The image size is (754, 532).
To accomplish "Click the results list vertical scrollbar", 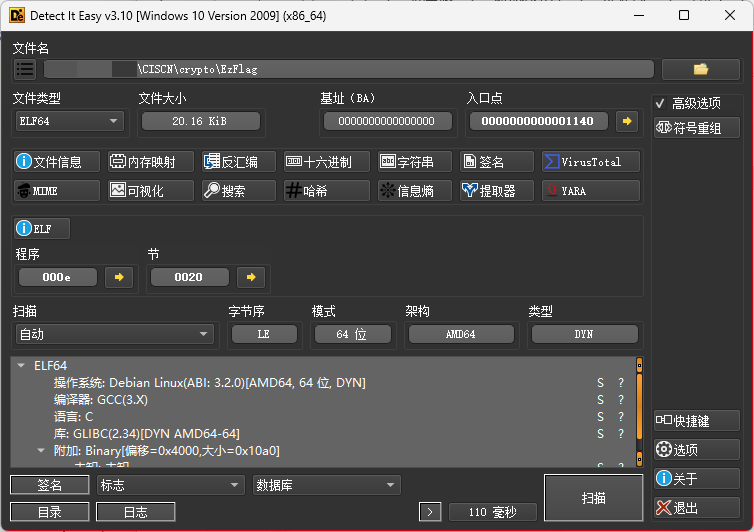I will (x=639, y=410).
